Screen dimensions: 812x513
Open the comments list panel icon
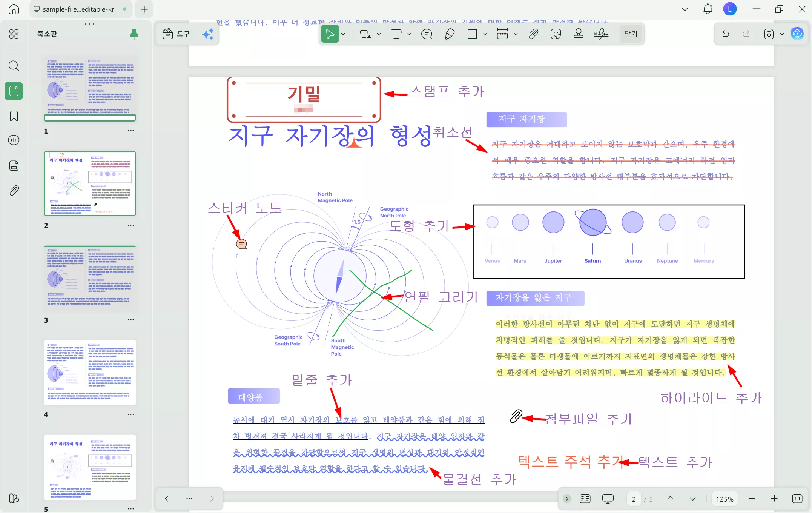14,140
